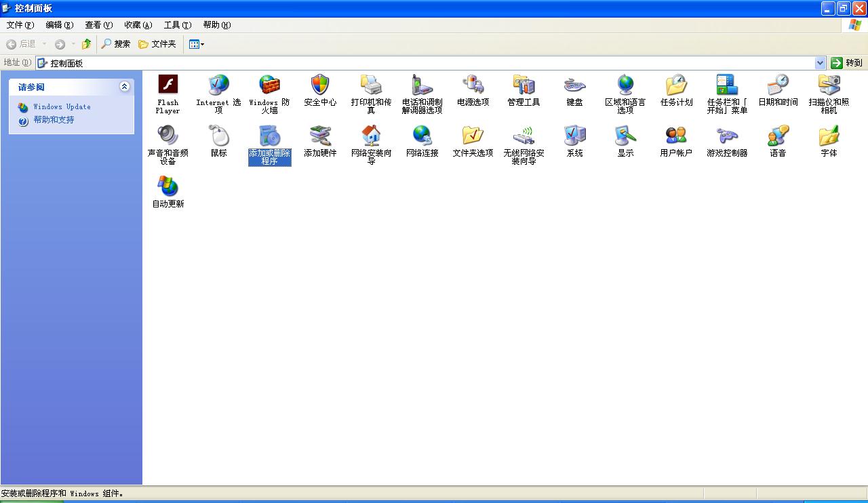Open 安全中心 security center icon
The width and height of the screenshot is (868, 503).
[320, 85]
